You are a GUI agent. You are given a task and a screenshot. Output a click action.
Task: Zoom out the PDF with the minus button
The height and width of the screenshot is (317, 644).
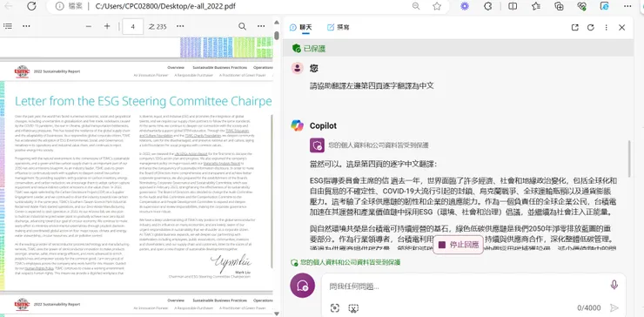88,26
